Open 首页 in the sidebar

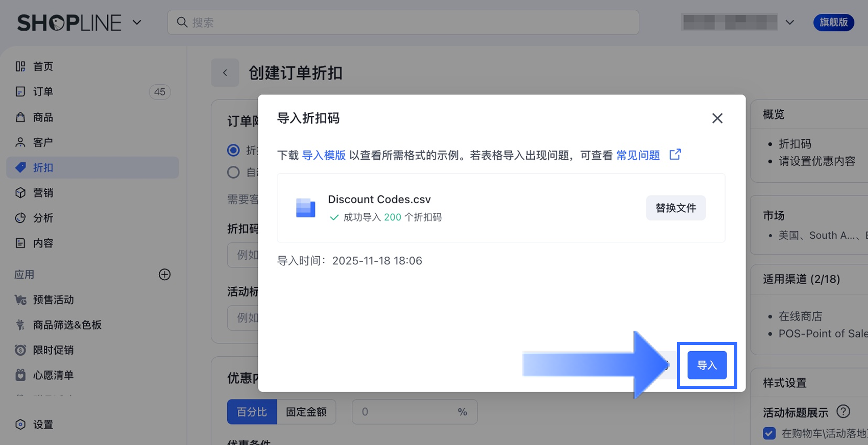[x=92, y=66]
